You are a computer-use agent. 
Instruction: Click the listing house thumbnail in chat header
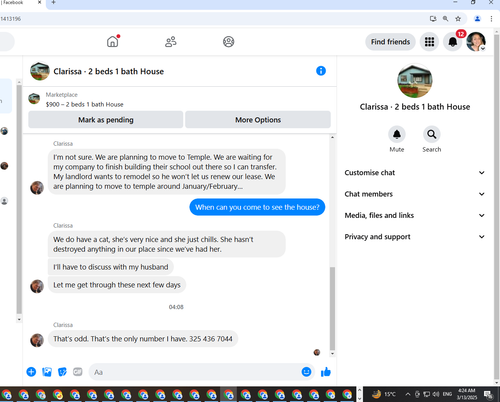pyautogui.click(x=40, y=71)
